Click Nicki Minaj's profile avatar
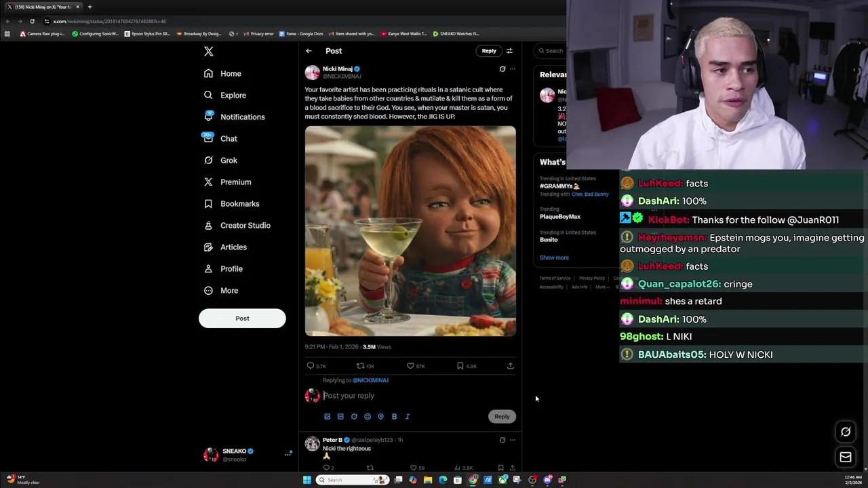 pyautogui.click(x=312, y=73)
